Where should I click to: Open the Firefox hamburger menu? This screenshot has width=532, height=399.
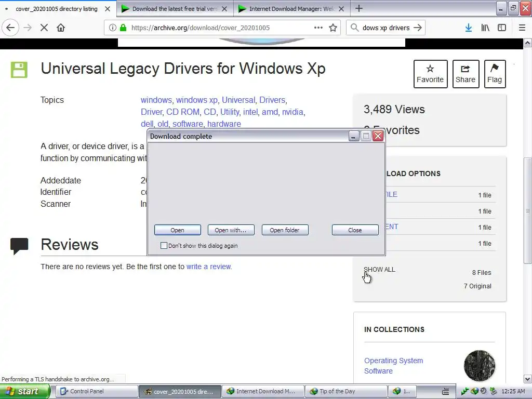click(x=522, y=28)
